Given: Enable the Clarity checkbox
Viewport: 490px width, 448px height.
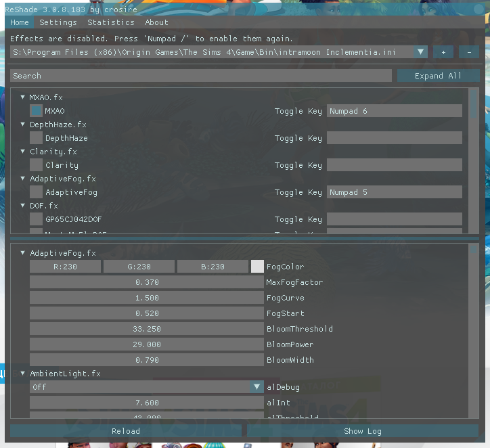Looking at the screenshot, I should (37, 165).
